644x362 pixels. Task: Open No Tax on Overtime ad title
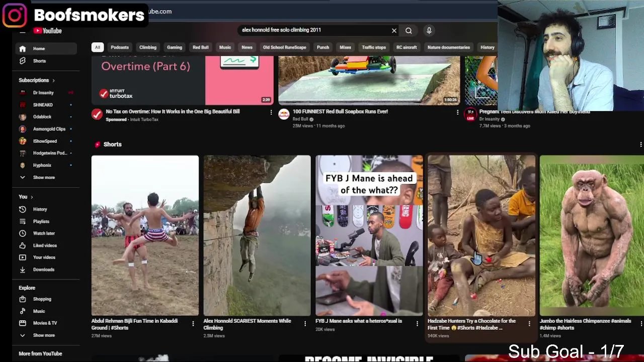coord(173,112)
